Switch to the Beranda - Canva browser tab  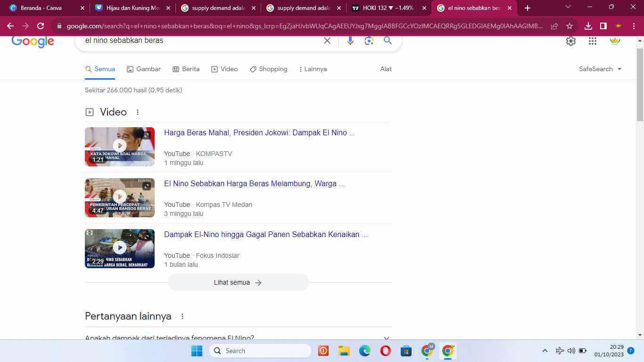[45, 8]
